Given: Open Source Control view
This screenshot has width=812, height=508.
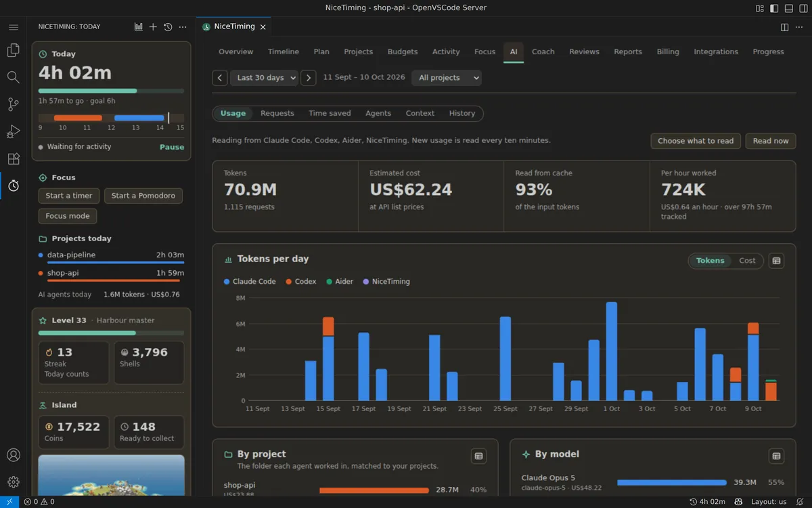Looking at the screenshot, I should [x=13, y=104].
